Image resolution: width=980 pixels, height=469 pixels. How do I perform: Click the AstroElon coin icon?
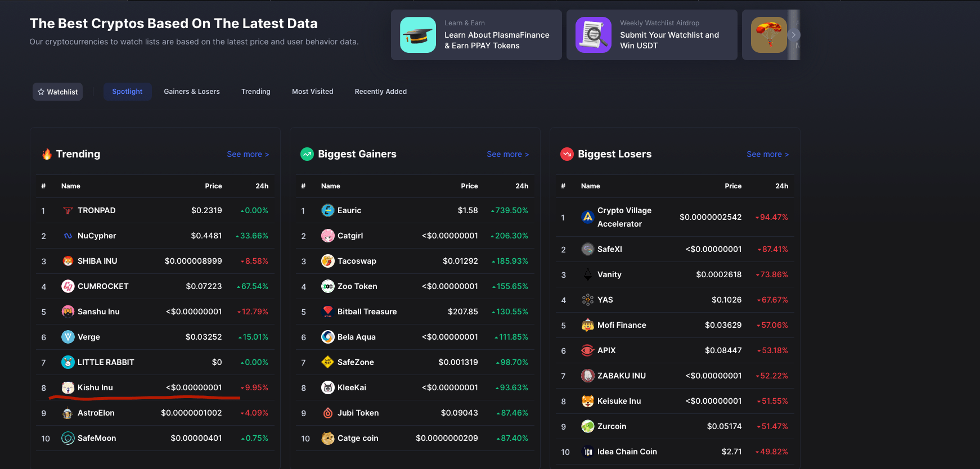(x=68, y=413)
